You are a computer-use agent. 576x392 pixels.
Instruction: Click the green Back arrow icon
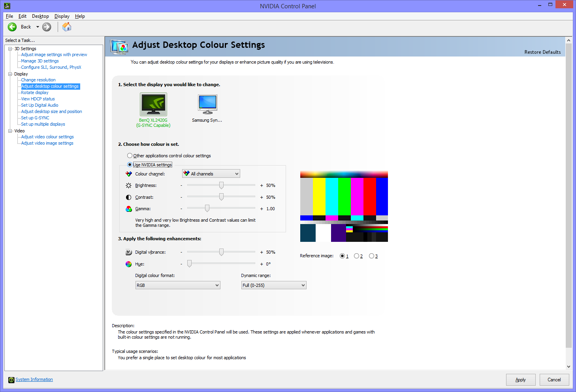12,26
